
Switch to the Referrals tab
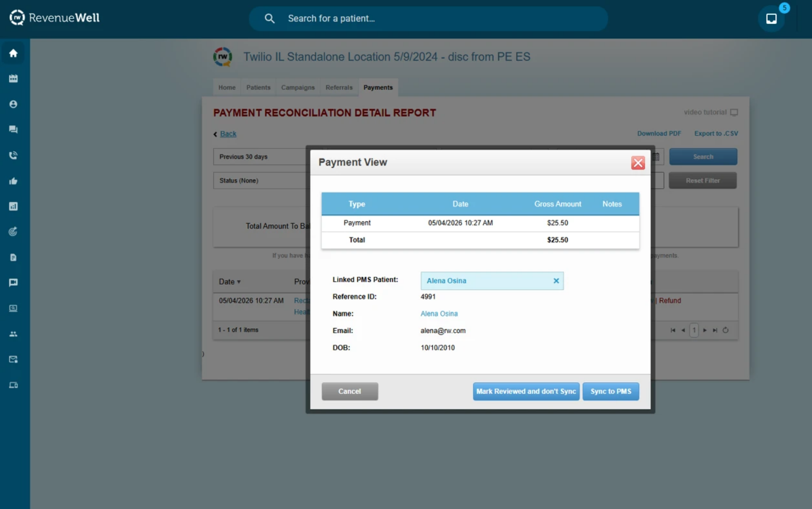click(x=339, y=88)
